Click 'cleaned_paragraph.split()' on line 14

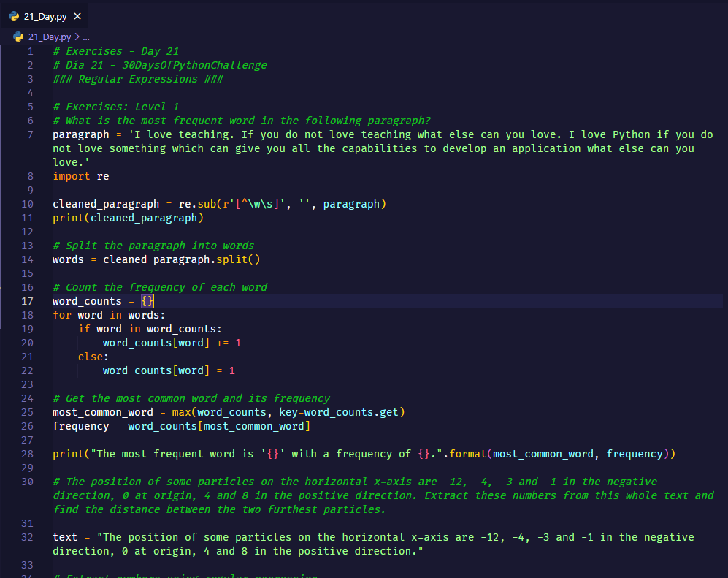pyautogui.click(x=182, y=259)
